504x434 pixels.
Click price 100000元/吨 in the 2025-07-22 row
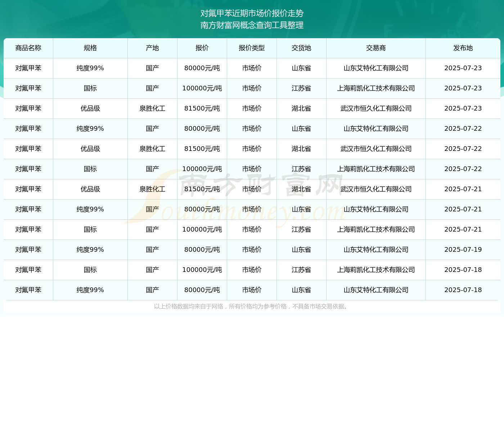[202, 169]
